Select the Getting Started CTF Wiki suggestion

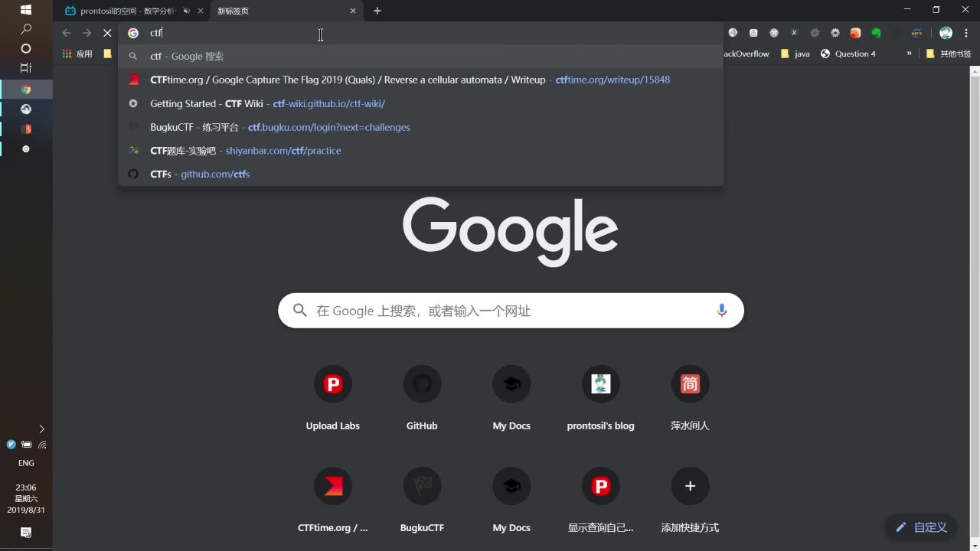(420, 103)
